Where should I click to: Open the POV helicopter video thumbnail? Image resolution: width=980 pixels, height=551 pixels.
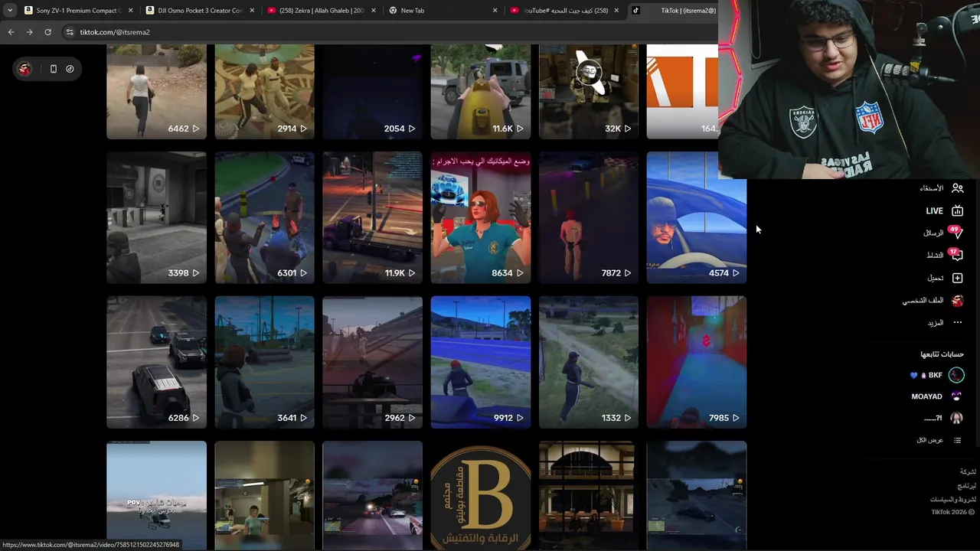pos(156,496)
